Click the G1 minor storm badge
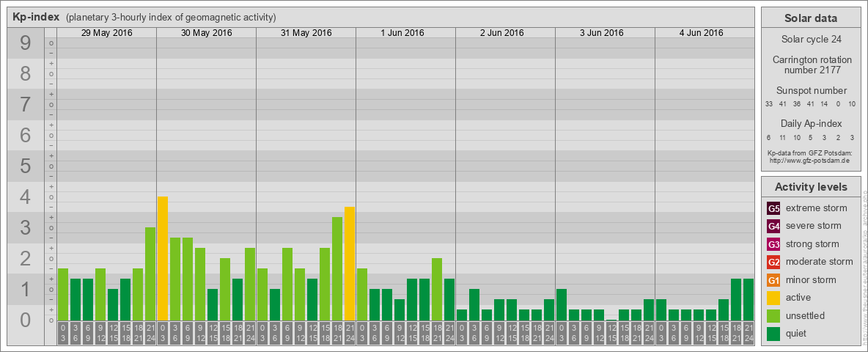The height and width of the screenshot is (352, 868). (x=773, y=280)
